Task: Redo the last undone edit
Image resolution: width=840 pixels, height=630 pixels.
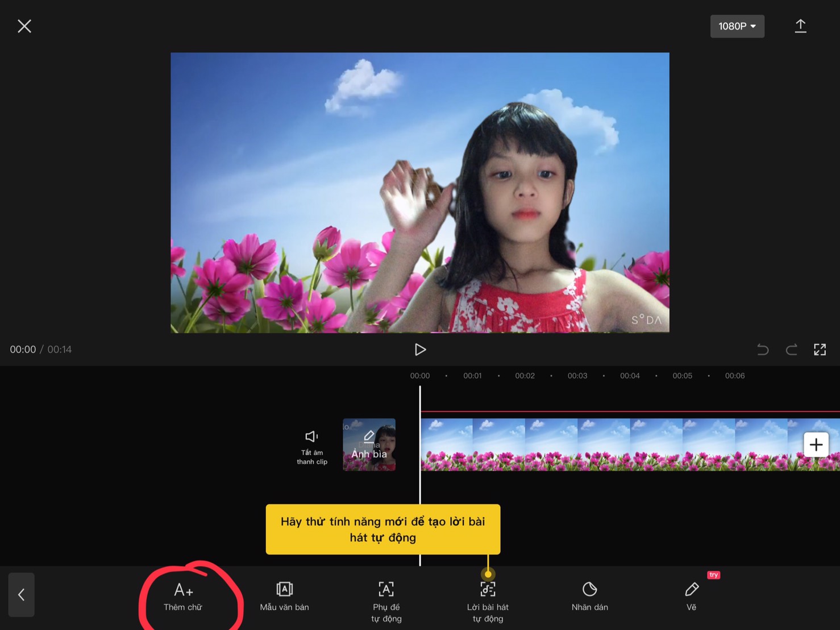Action: pyautogui.click(x=791, y=349)
